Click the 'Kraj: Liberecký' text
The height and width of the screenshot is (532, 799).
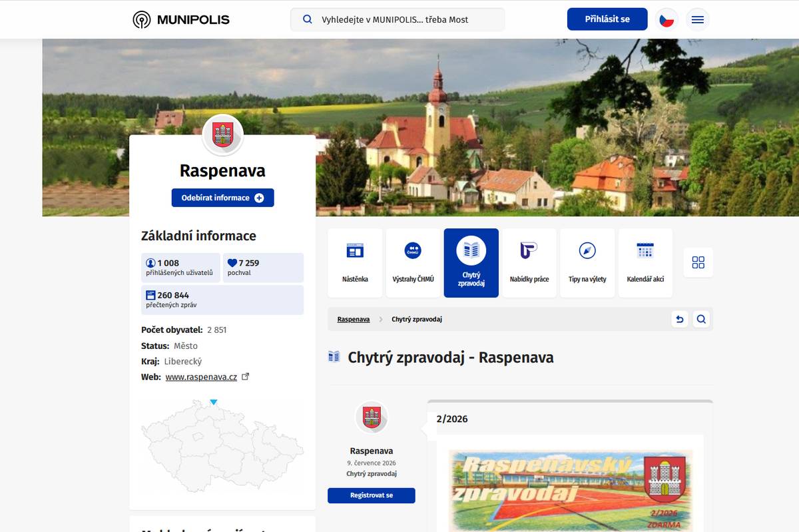[x=171, y=362]
